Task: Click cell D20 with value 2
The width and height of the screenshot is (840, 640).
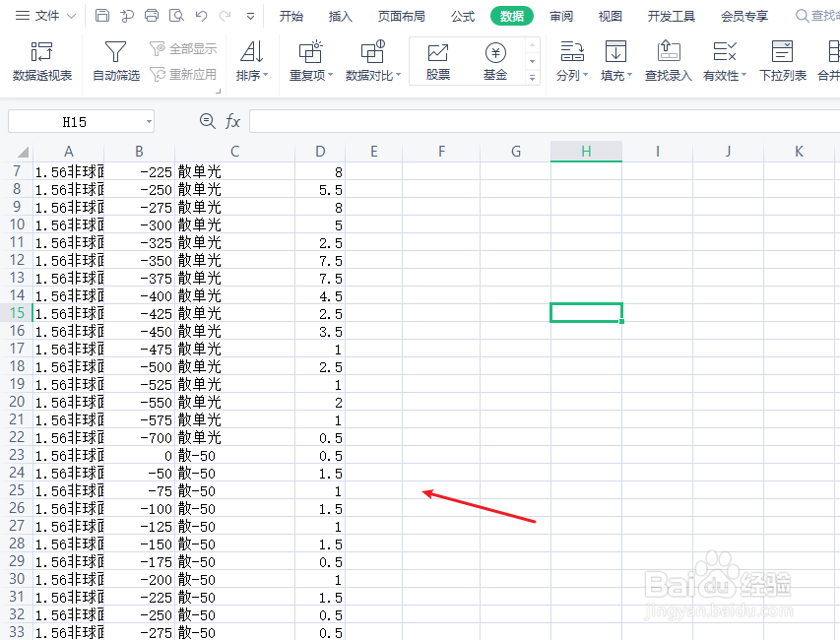Action: coord(320,402)
